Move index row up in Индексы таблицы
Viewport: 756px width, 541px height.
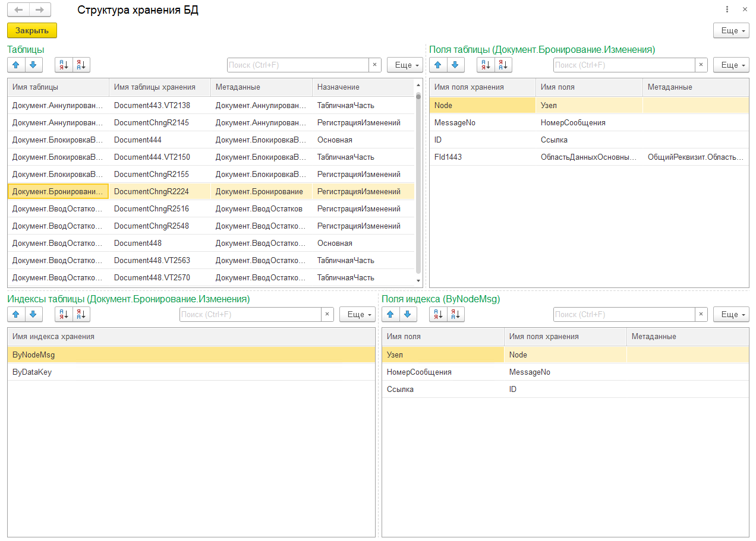tap(16, 314)
